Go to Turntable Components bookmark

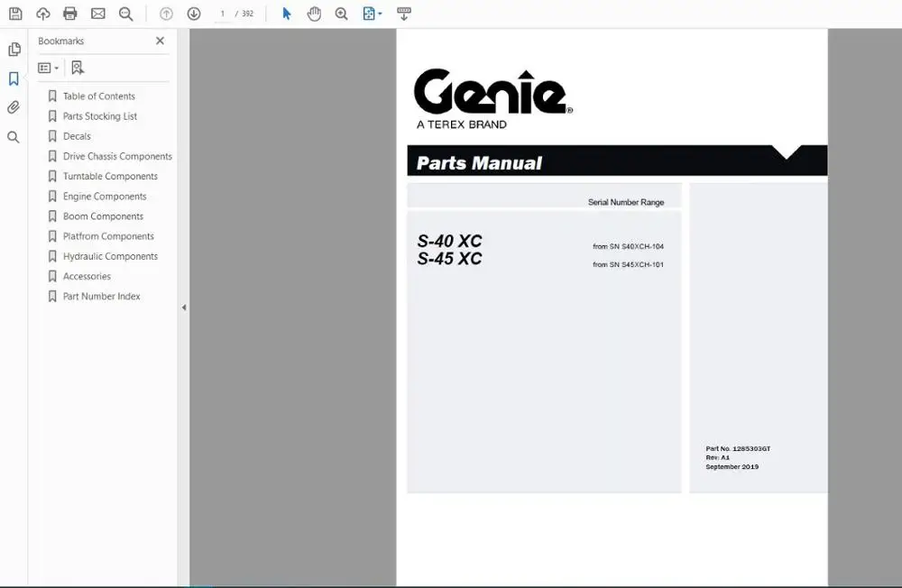(x=110, y=177)
